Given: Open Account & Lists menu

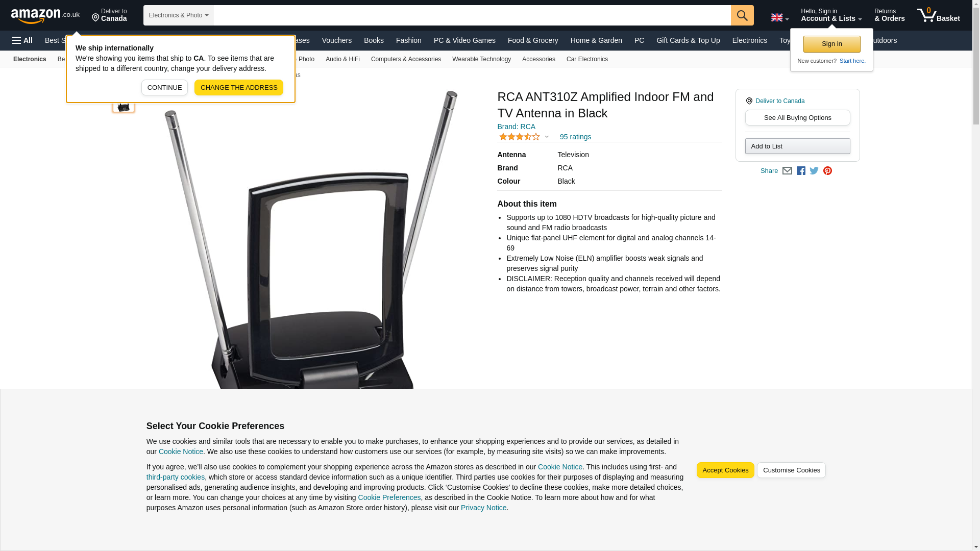Looking at the screenshot, I should click(831, 15).
